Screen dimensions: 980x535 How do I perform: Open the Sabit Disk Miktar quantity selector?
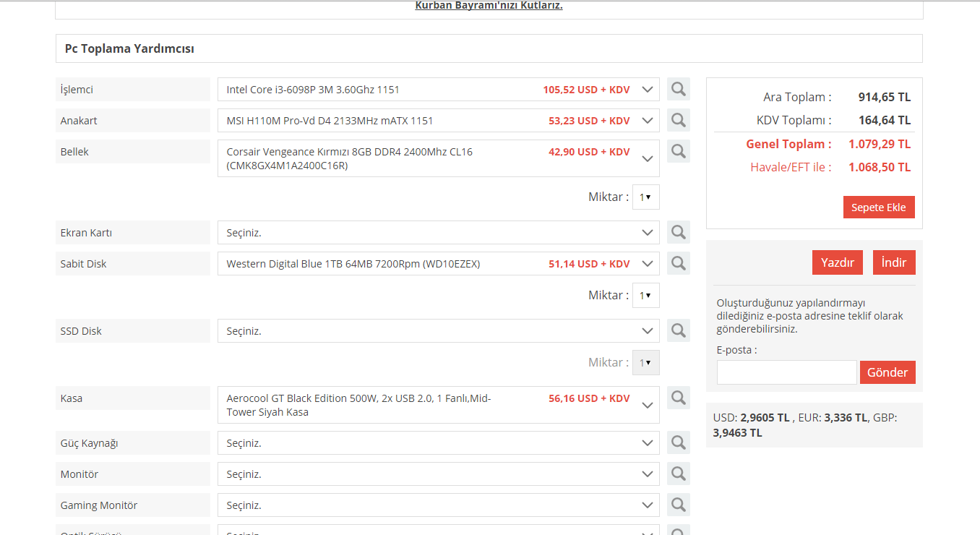point(645,295)
